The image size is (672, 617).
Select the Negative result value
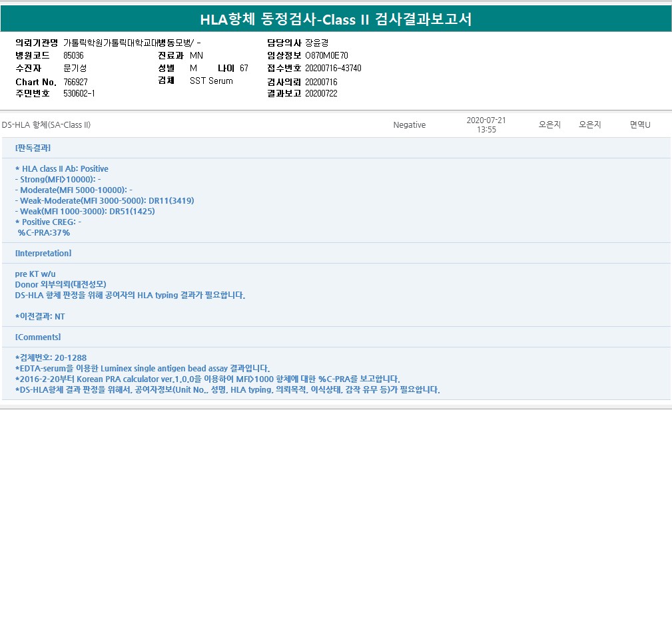pos(410,124)
